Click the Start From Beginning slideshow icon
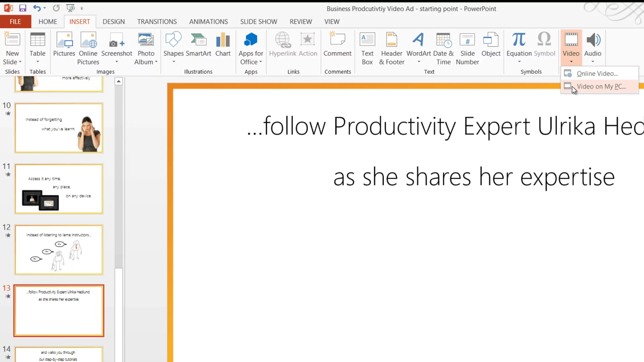 click(x=70, y=8)
